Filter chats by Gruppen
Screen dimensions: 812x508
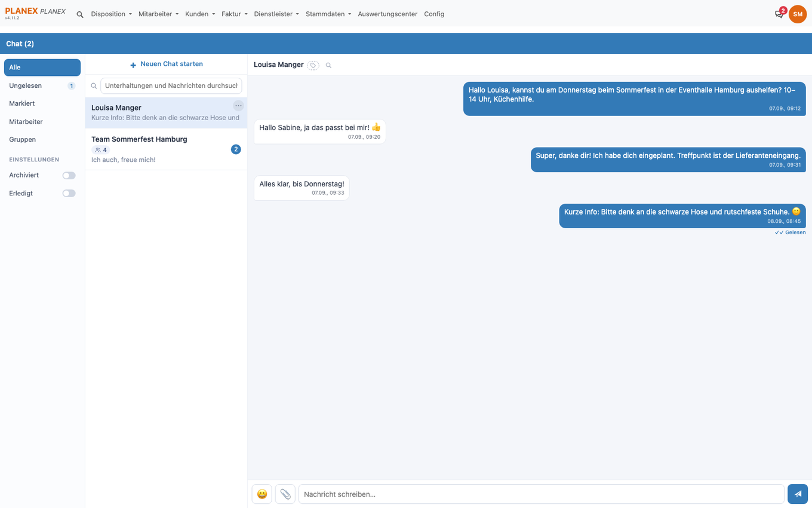(x=42, y=140)
